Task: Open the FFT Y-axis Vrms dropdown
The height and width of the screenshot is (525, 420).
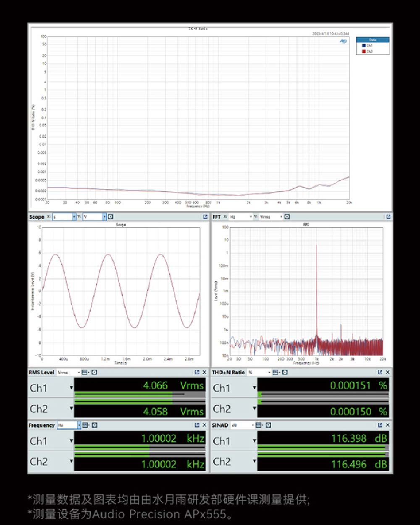Action: click(281, 217)
